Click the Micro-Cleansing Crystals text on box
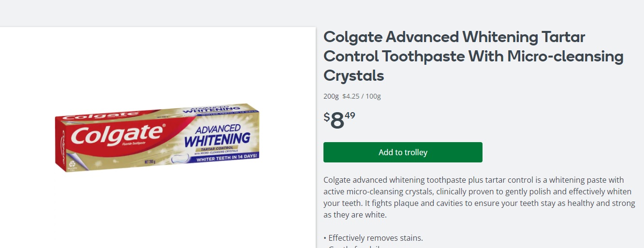This screenshot has height=248, width=644. (x=214, y=152)
